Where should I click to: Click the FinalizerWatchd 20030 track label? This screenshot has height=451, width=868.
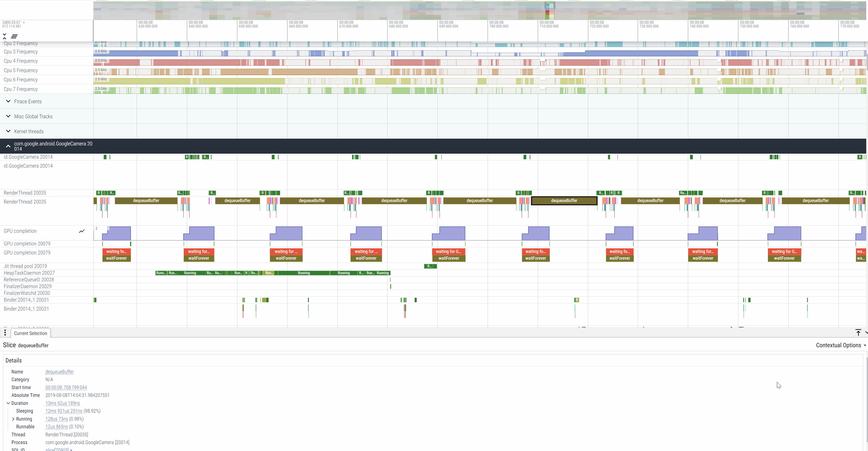(27, 293)
